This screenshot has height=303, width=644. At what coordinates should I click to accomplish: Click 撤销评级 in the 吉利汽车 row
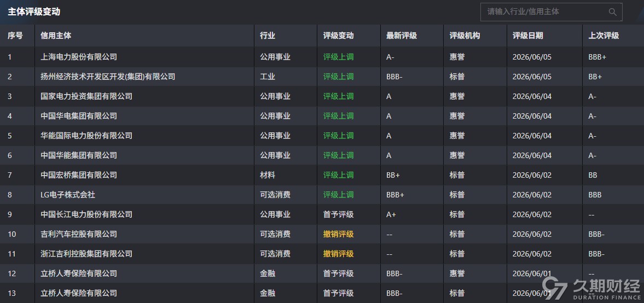pyautogui.click(x=339, y=235)
